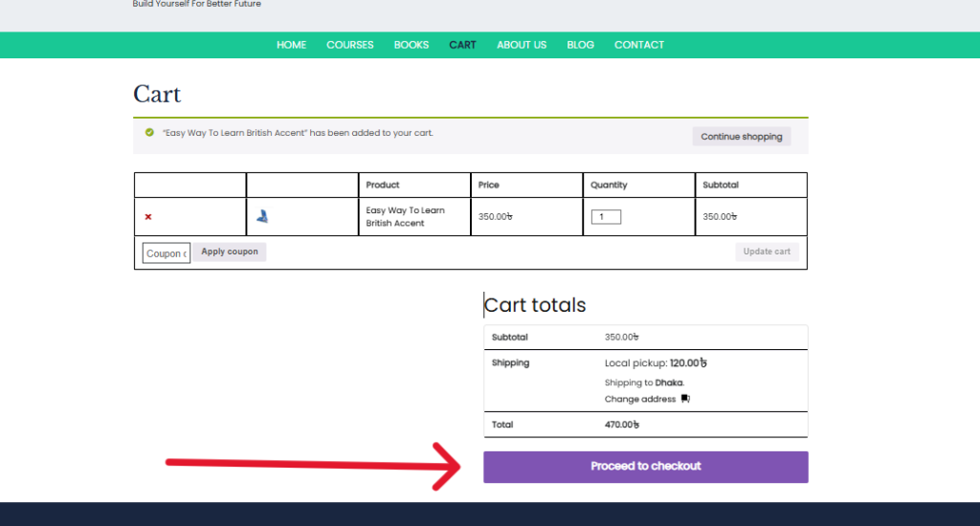
Task: Click the Total amount 470.00৳
Action: [622, 425]
